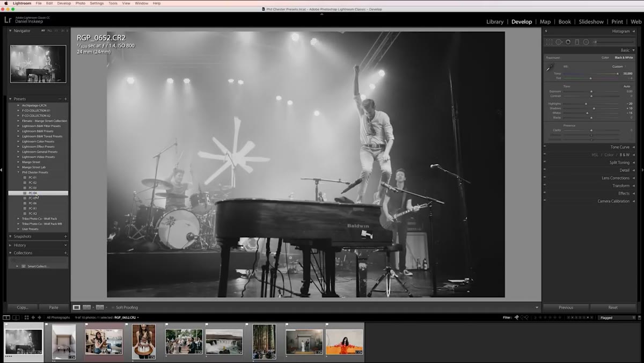Click the Clarity slider handle
This screenshot has height=363, width=644.
[x=591, y=130]
